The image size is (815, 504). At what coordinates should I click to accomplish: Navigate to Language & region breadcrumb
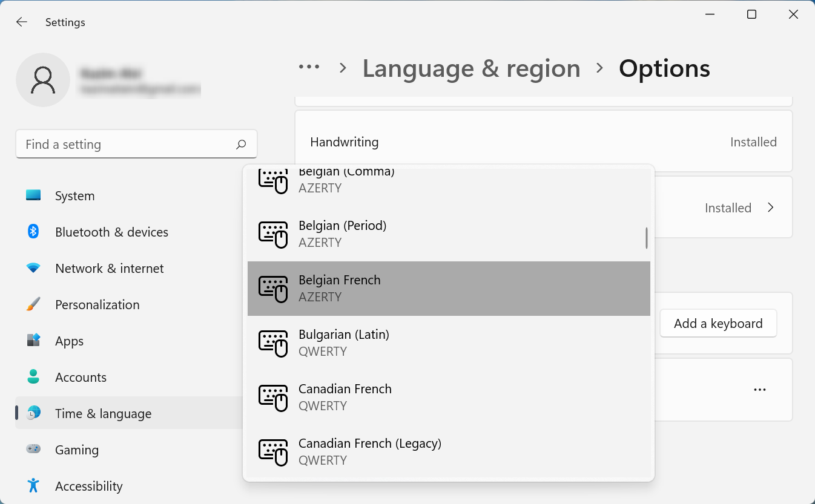471,68
